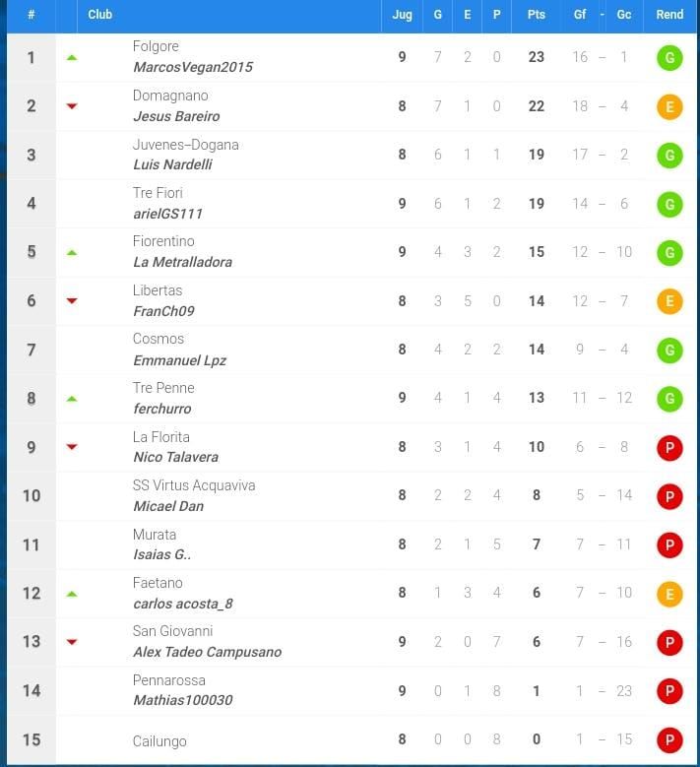Sort table by the Pts column header
This screenshot has width=700, height=767.
point(537,15)
